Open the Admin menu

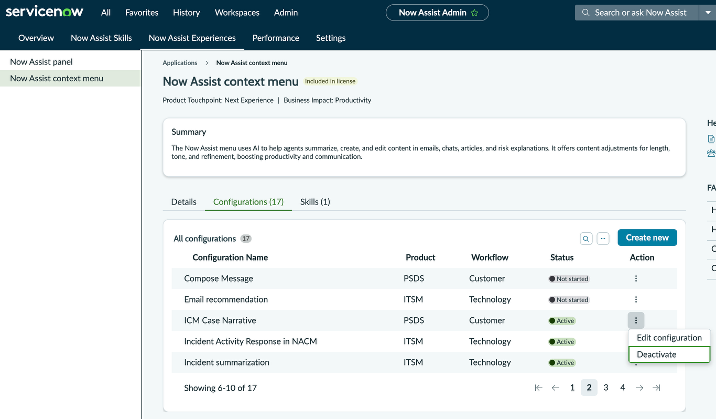(x=286, y=13)
